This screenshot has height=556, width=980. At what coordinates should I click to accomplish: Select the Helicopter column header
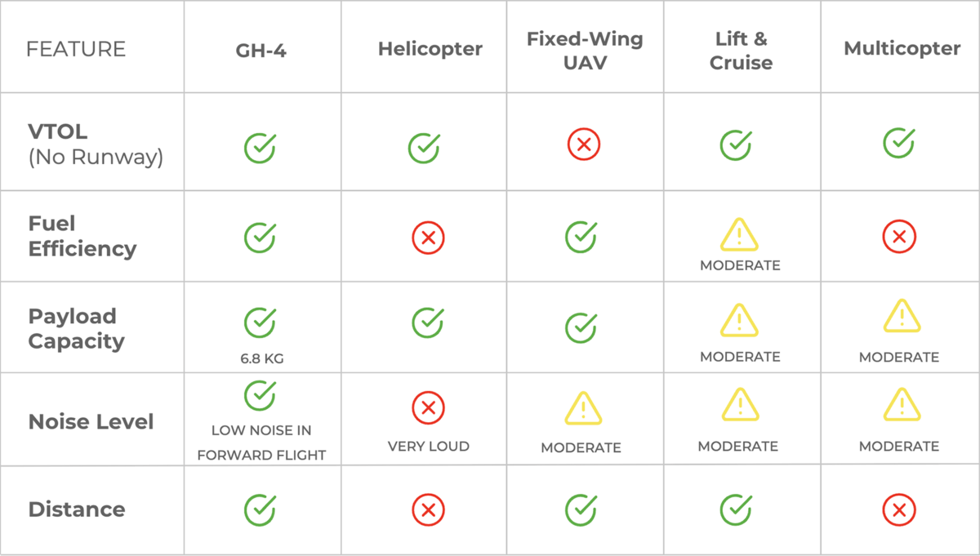[430, 49]
